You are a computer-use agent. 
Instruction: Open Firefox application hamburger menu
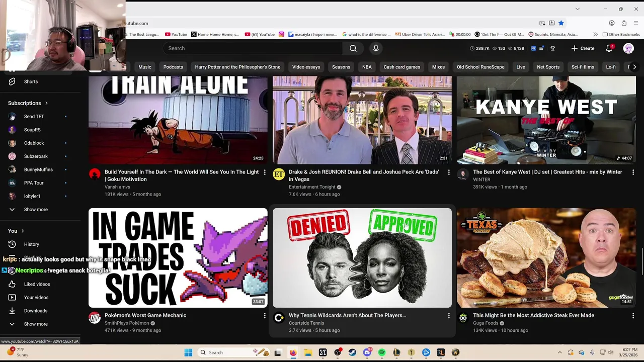[x=636, y=23]
